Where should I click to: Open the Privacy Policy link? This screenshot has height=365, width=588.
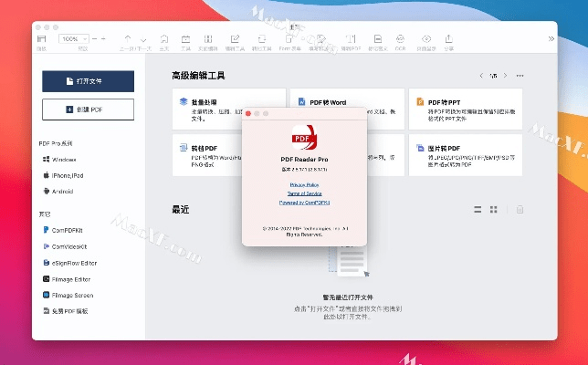click(305, 184)
